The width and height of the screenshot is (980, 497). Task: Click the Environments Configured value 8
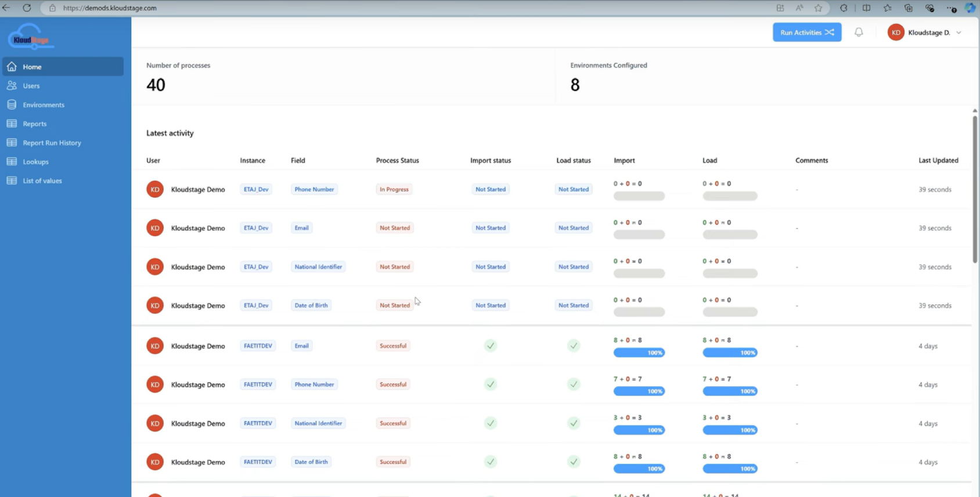click(x=575, y=85)
